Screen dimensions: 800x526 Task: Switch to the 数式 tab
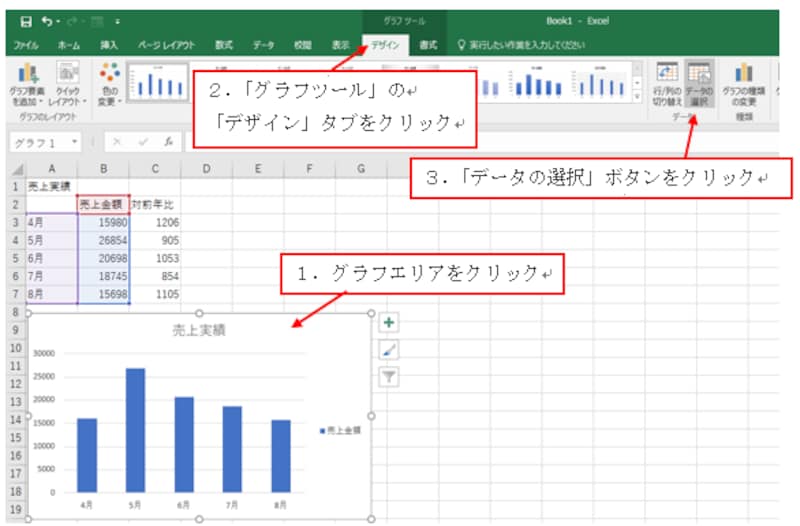click(223, 45)
